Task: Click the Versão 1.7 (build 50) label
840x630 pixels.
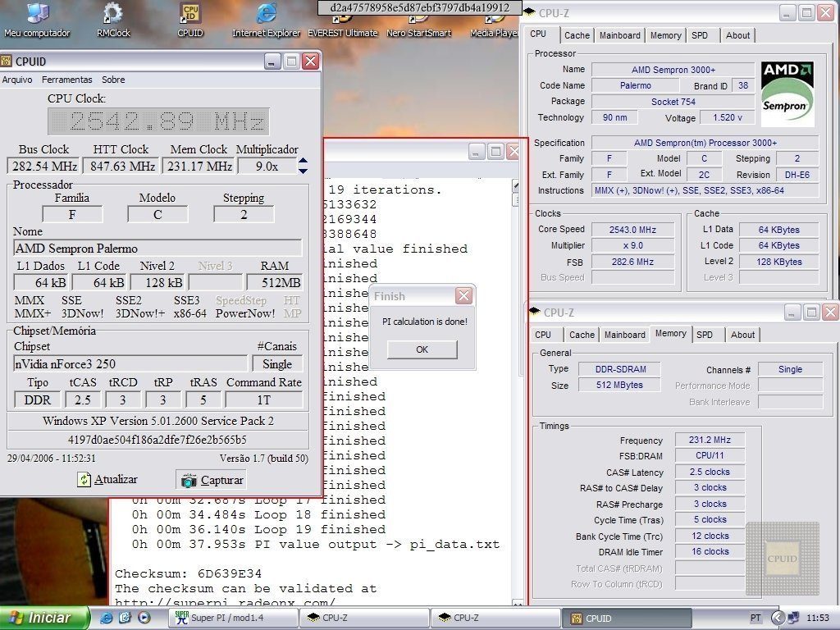Action: pos(263,458)
